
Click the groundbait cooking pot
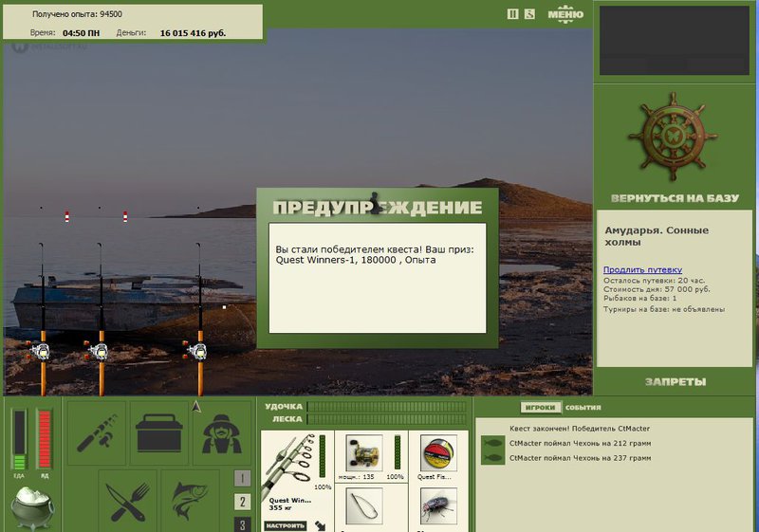point(32,505)
